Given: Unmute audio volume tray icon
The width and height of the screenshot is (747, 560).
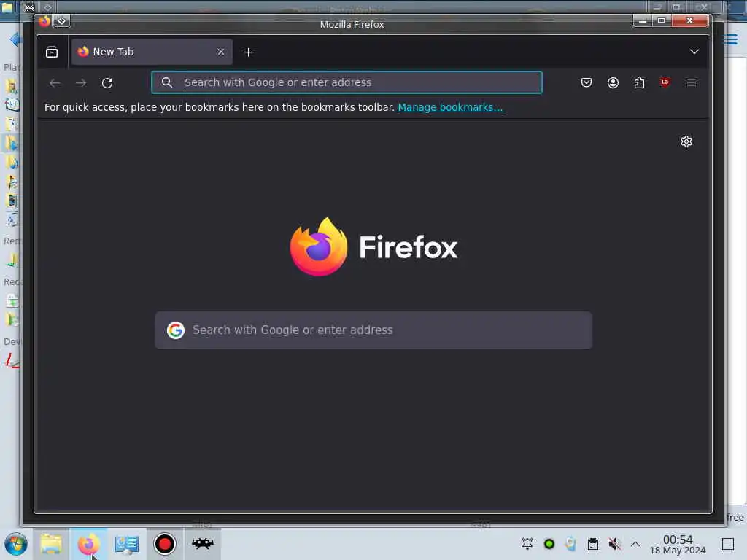Looking at the screenshot, I should (614, 543).
